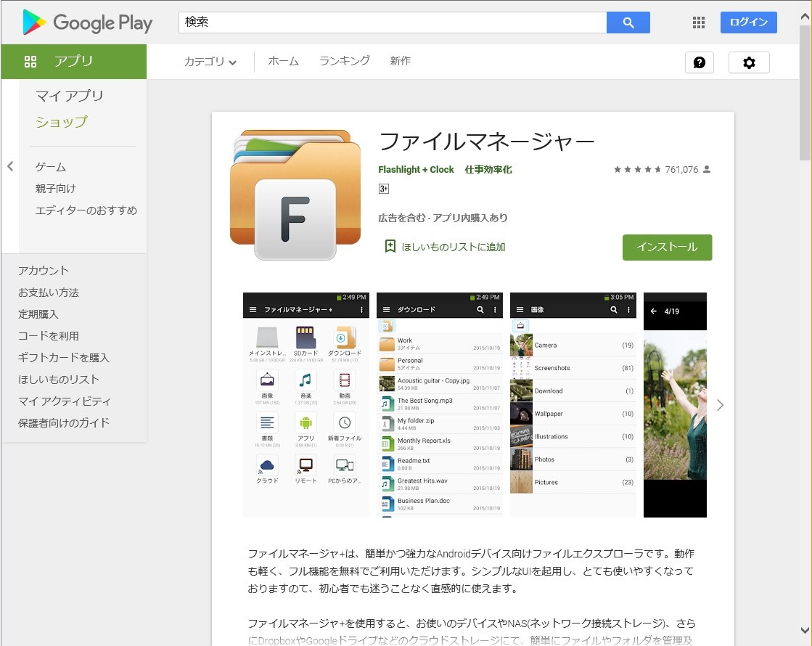Click the star rating 761,076

[x=662, y=169]
